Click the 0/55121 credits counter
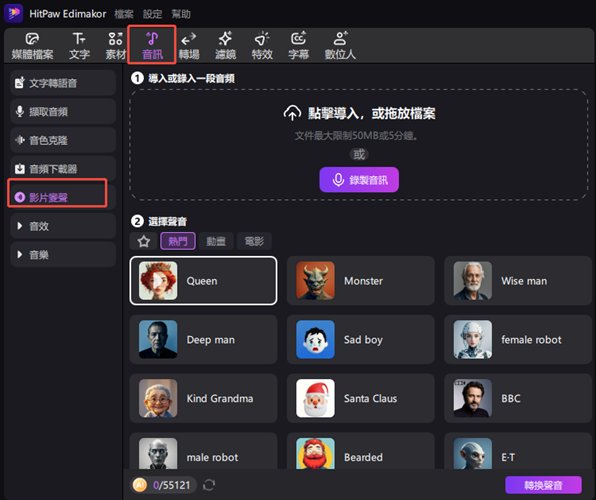The height and width of the screenshot is (500, 596). pyautogui.click(x=171, y=485)
